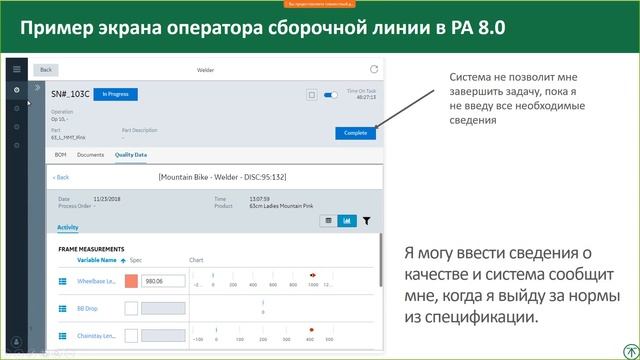Refresh the Welder screen
This screenshot has height=360, width=640.
tap(374, 69)
